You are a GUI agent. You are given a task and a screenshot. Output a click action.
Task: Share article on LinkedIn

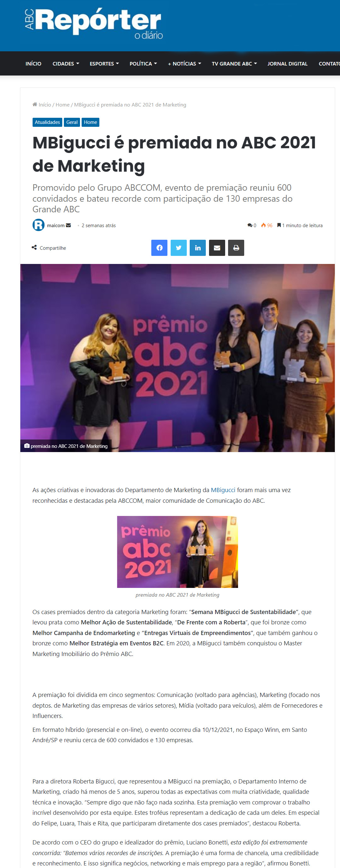click(198, 248)
